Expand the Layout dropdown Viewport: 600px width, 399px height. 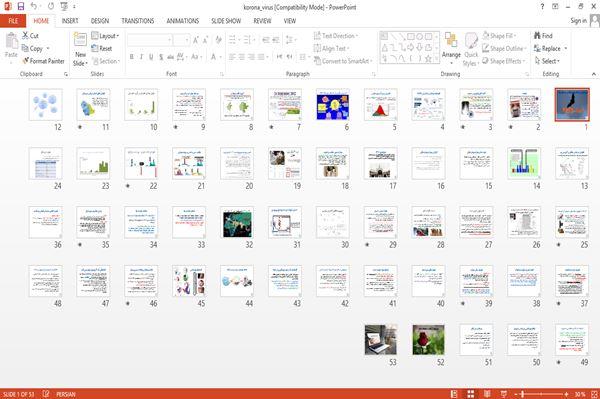pyautogui.click(x=105, y=36)
